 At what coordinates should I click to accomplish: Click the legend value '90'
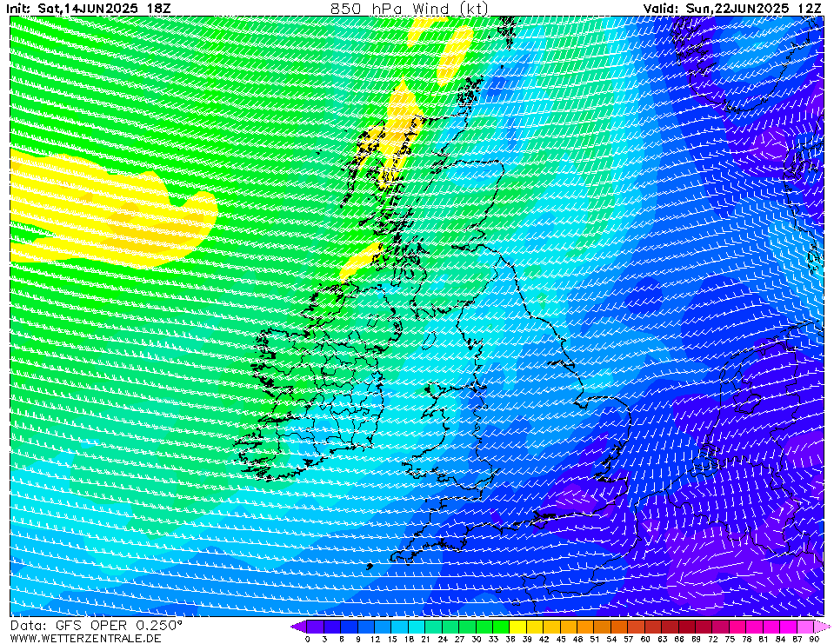[x=814, y=639]
